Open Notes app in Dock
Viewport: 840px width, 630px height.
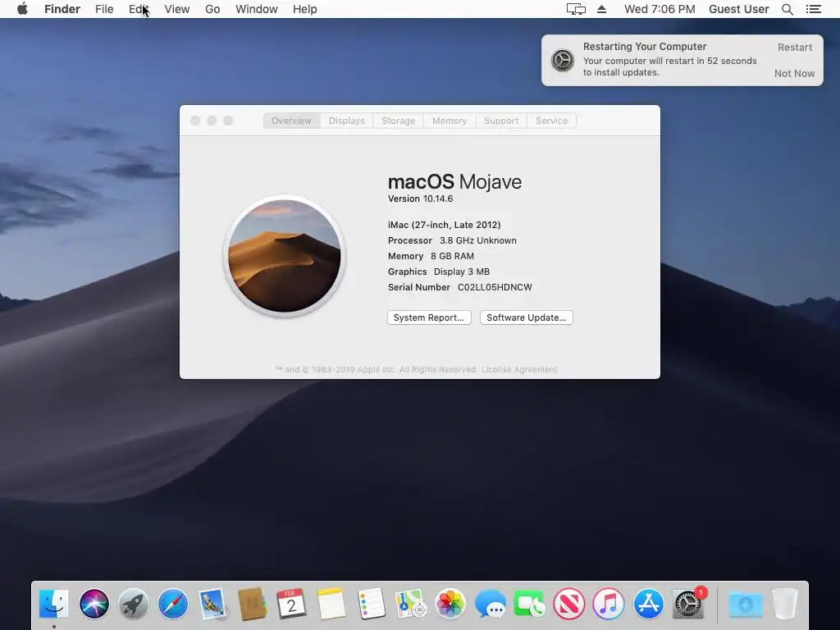tap(331, 604)
